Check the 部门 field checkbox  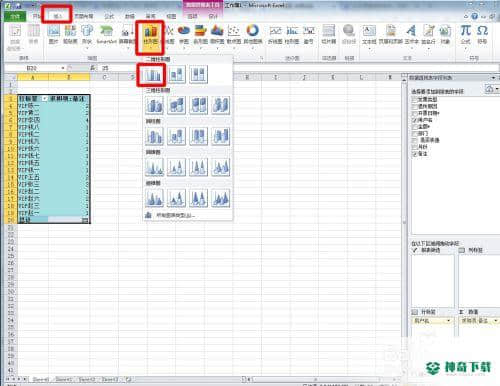[x=415, y=133]
